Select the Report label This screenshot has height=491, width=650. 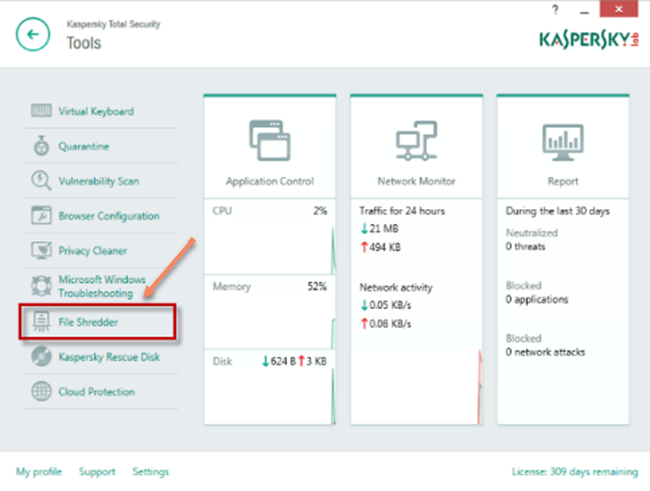(x=563, y=181)
